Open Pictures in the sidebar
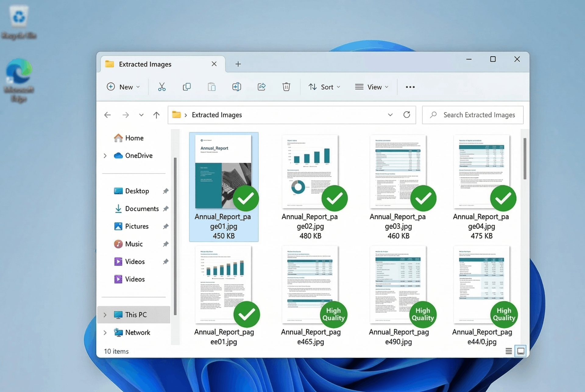Viewport: 585px width, 392px height. 136,226
